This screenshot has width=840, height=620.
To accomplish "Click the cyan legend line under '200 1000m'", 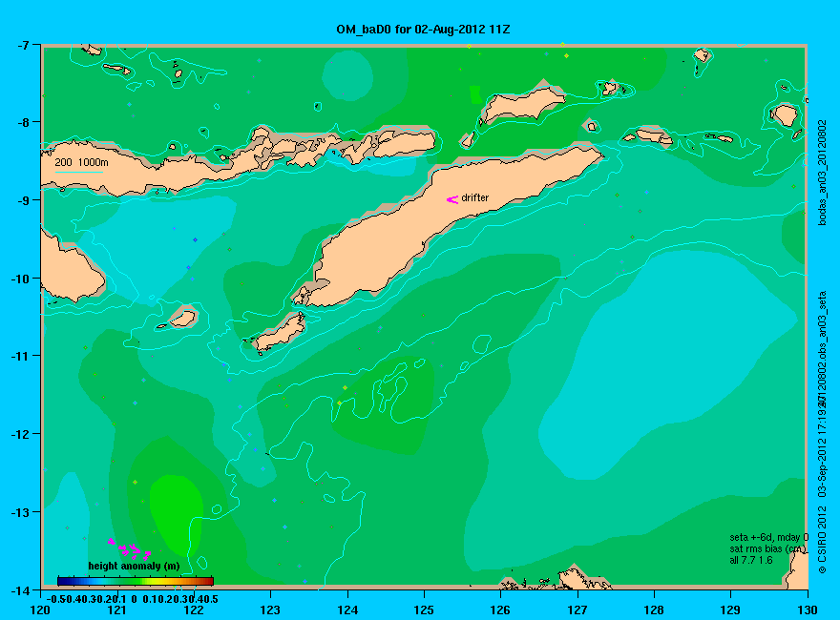I will tap(78, 172).
